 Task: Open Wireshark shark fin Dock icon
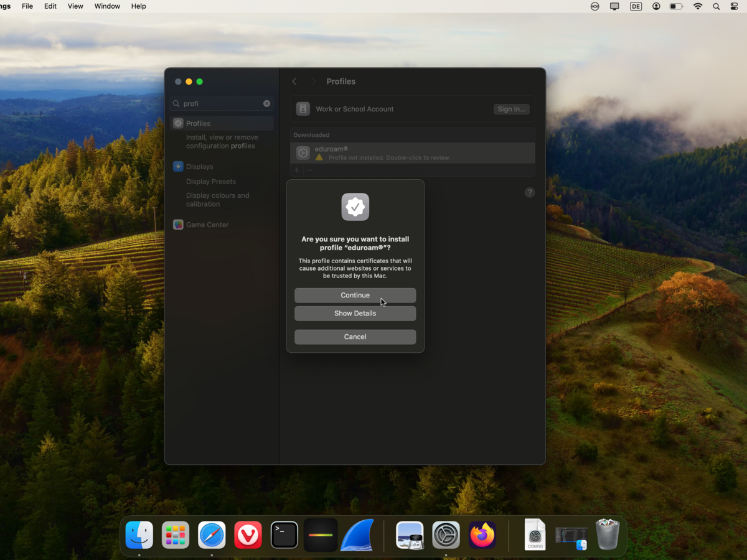click(357, 534)
